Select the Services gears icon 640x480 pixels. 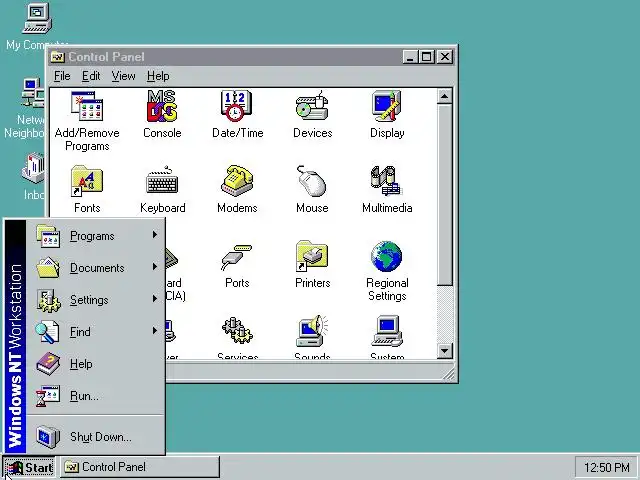[237, 330]
